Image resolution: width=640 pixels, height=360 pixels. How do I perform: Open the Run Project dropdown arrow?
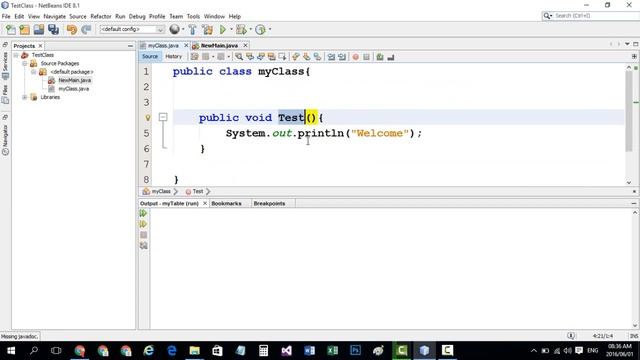tap(231, 29)
